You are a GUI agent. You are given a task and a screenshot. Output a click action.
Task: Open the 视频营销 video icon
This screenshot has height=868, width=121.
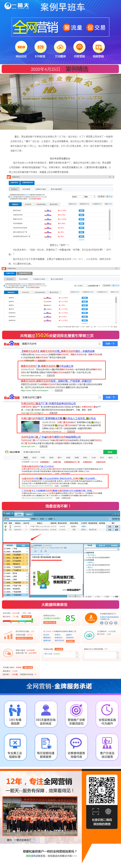[x=98, y=47]
